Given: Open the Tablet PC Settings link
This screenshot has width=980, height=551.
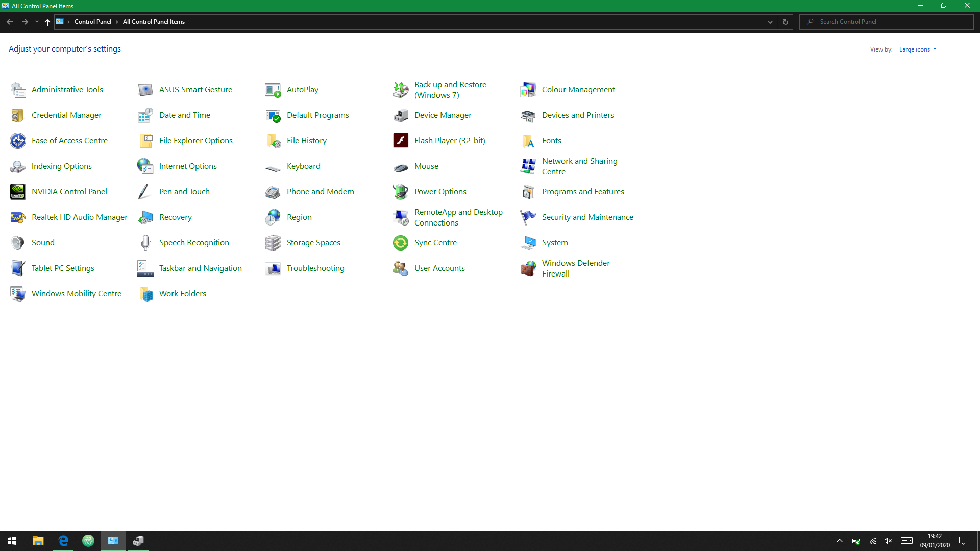Looking at the screenshot, I should 63,268.
